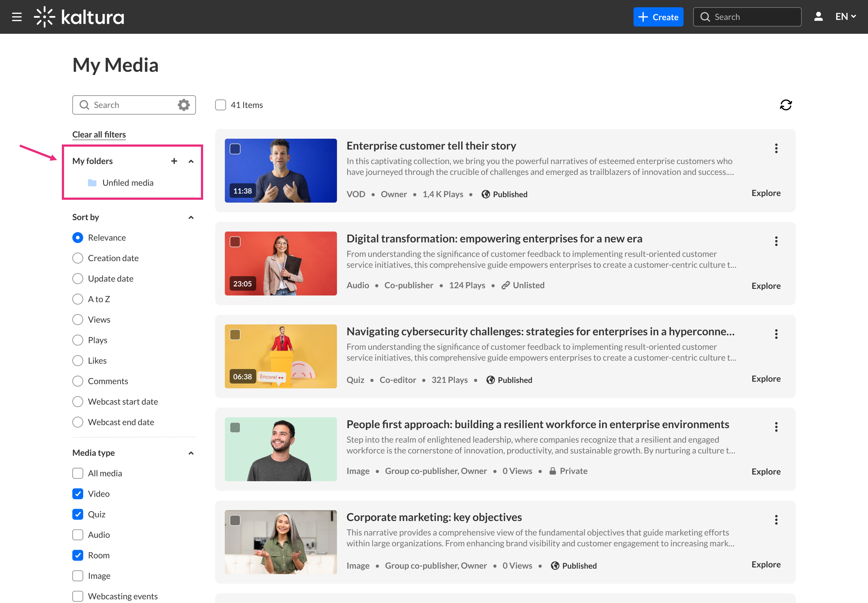
Task: Select the Creation date sort option
Action: point(78,258)
